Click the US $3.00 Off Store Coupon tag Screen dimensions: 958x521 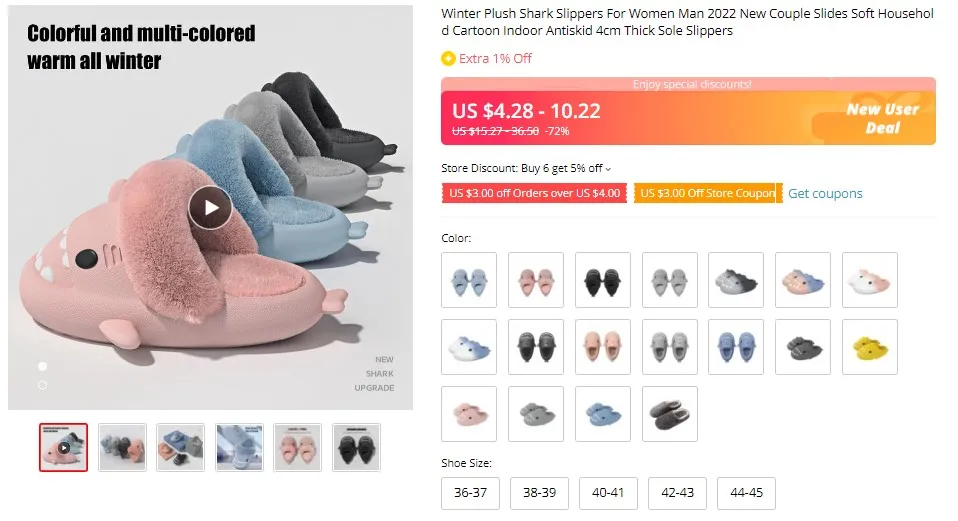708,194
